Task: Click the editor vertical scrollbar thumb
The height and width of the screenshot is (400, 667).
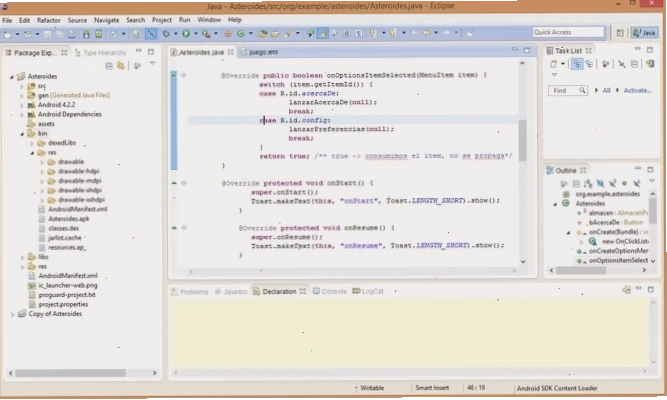Action: tap(522, 140)
